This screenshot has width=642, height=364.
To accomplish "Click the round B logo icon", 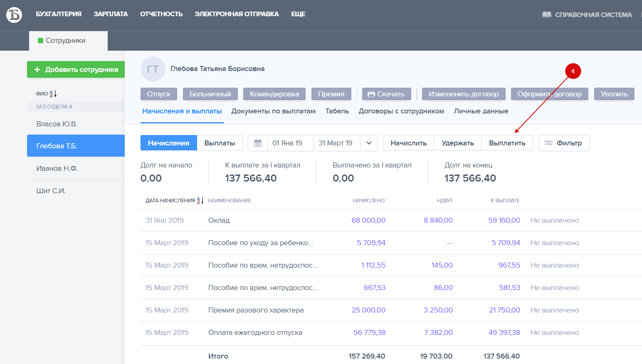I will (x=14, y=15).
